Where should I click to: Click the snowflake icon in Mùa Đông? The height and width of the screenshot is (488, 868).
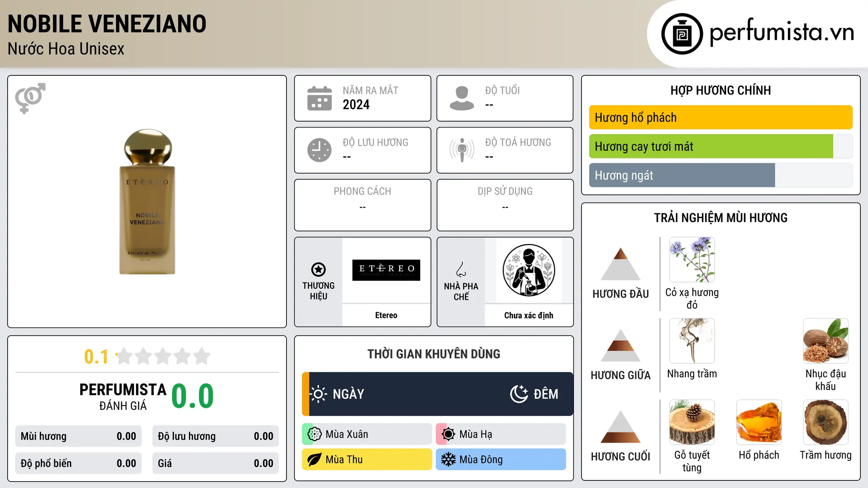point(448,460)
